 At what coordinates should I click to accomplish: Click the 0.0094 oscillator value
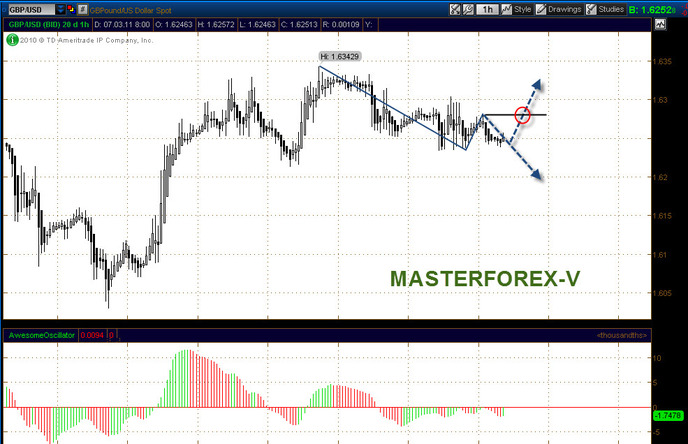92,335
